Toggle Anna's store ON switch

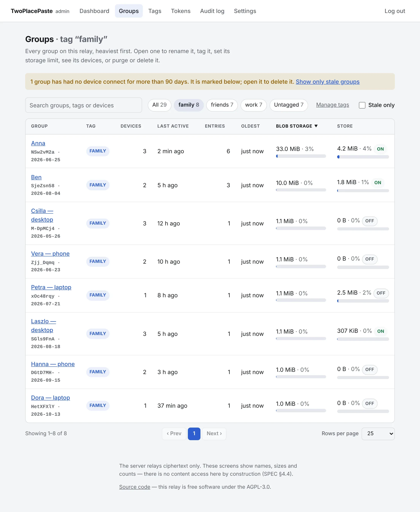(x=380, y=149)
